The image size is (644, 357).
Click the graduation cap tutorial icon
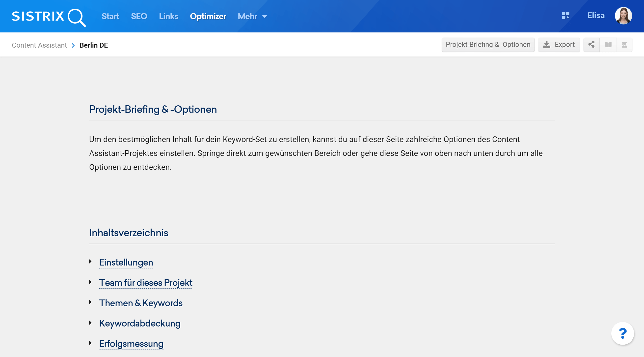(624, 45)
